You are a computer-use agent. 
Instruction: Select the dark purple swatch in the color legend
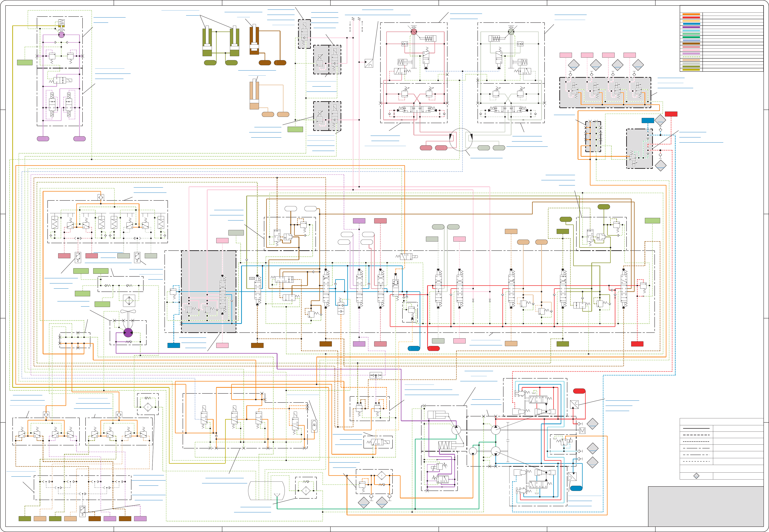[691, 27]
